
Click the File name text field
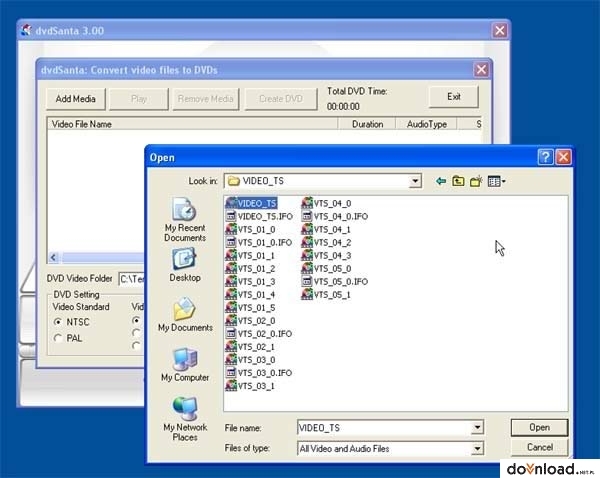[384, 427]
